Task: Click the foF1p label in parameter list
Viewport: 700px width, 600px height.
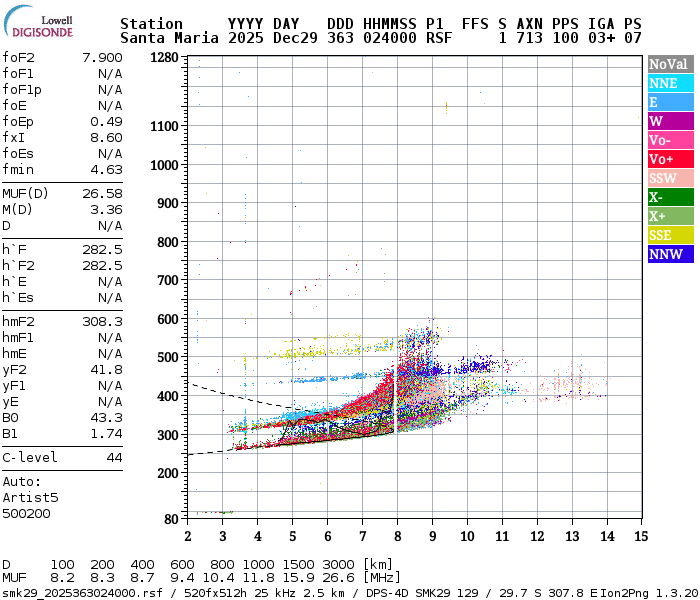Action: coord(22,90)
